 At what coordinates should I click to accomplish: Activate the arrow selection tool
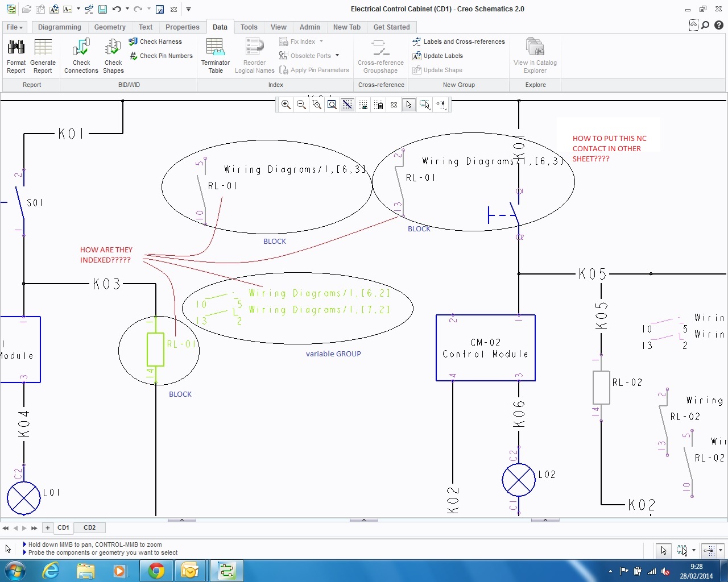[x=409, y=105]
